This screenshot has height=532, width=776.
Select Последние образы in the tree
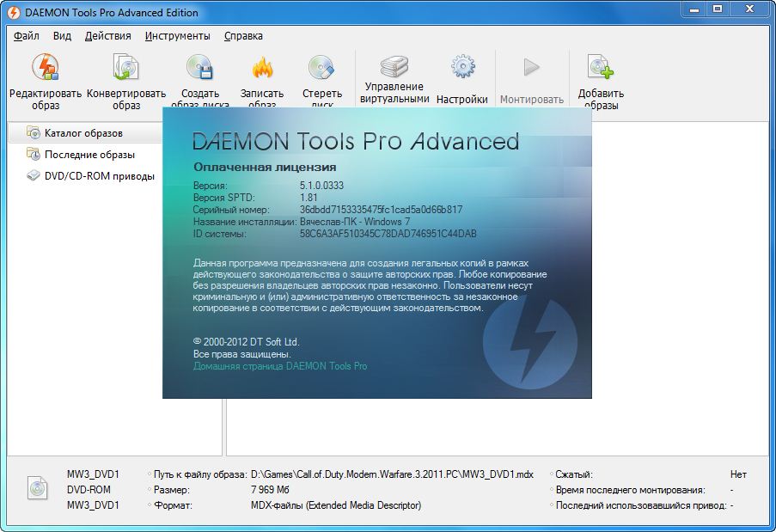click(89, 155)
